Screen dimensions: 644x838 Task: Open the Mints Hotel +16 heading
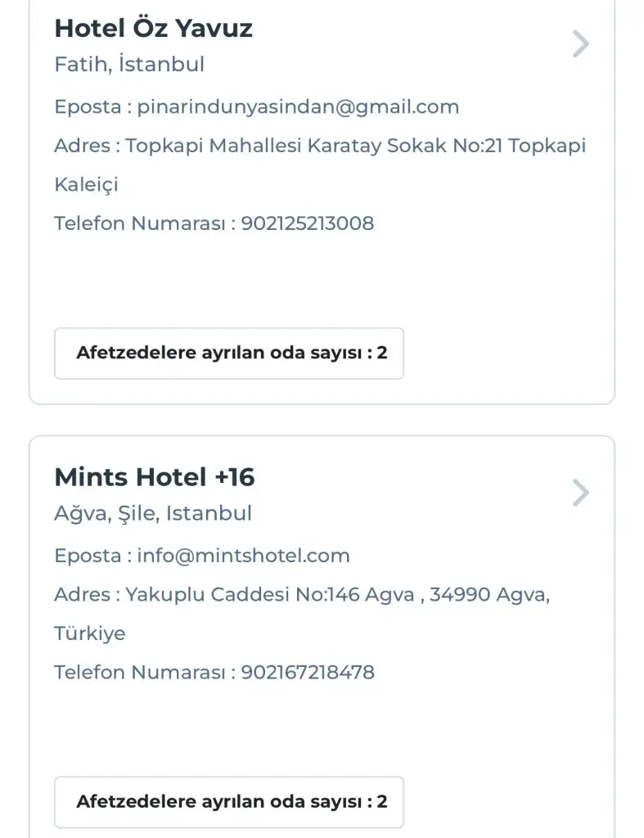coord(154,477)
